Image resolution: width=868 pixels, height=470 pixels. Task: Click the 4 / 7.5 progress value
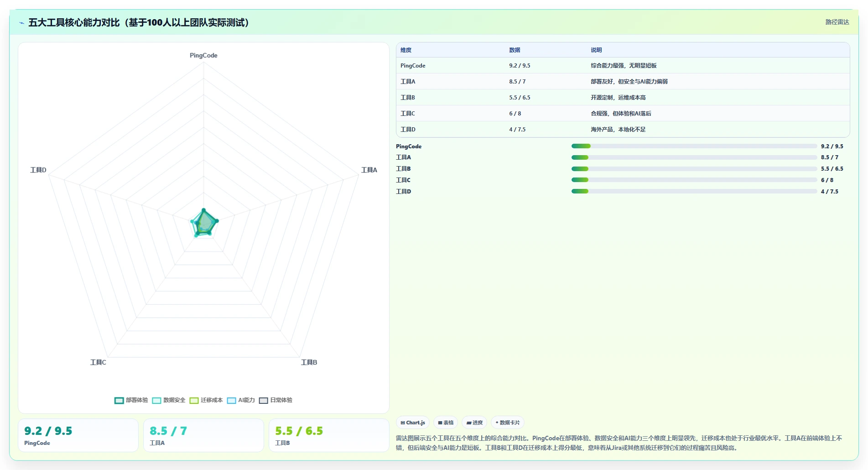pyautogui.click(x=829, y=192)
